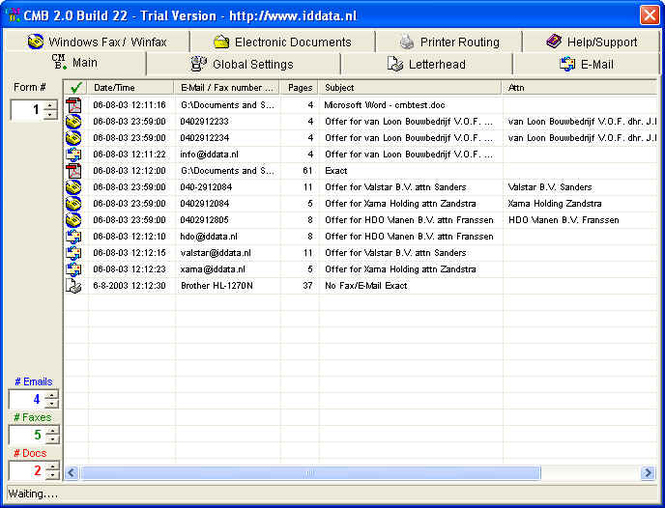The image size is (665, 508).
Task: Click the PDF icon for the 61-page Exact row
Action: pos(74,171)
